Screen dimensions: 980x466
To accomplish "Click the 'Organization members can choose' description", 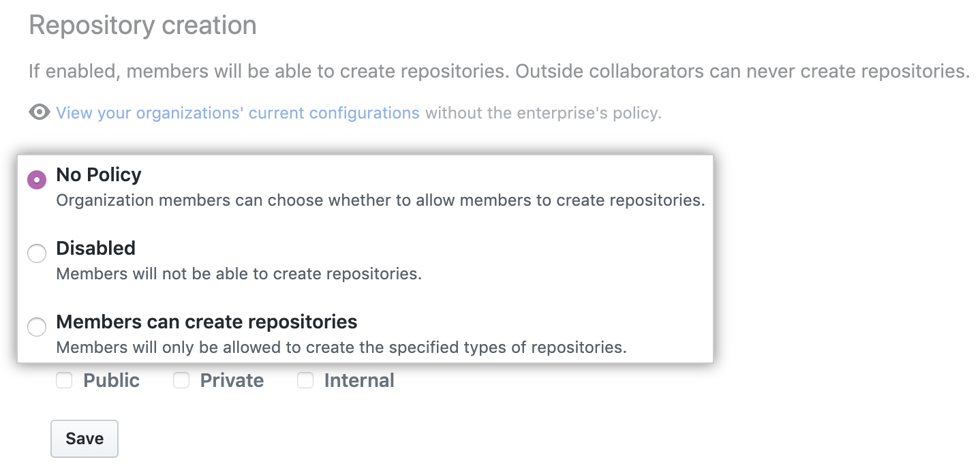I will 380,201.
